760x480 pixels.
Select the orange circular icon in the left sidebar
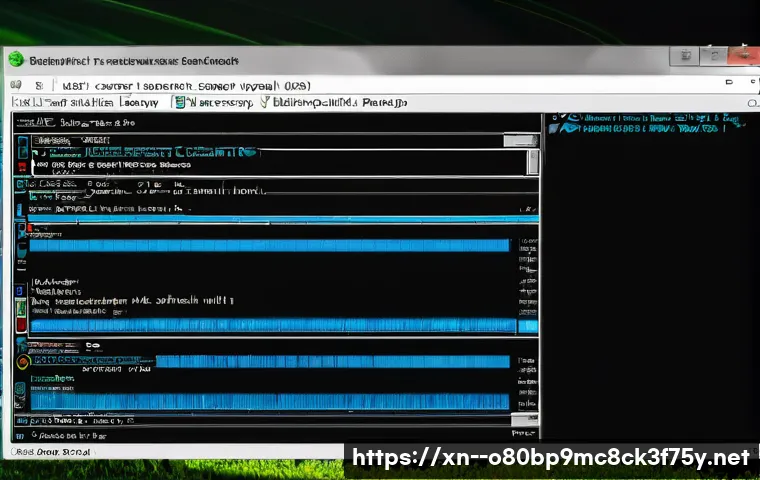(23, 362)
